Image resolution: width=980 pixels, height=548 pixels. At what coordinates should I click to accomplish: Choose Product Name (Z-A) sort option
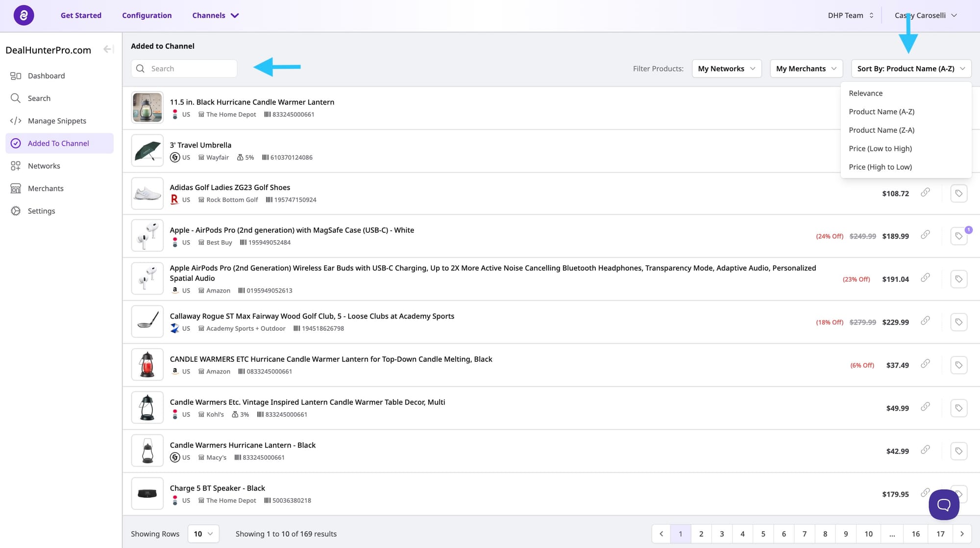(882, 130)
